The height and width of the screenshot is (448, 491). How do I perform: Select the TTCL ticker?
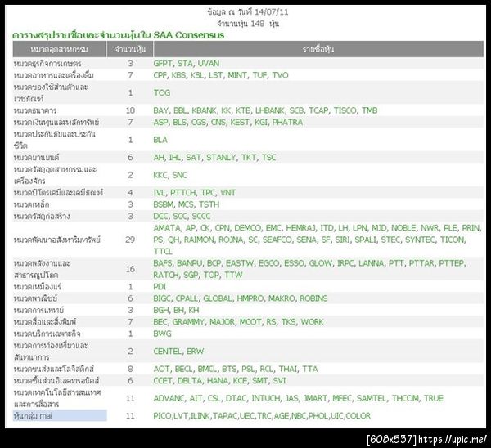point(163,252)
